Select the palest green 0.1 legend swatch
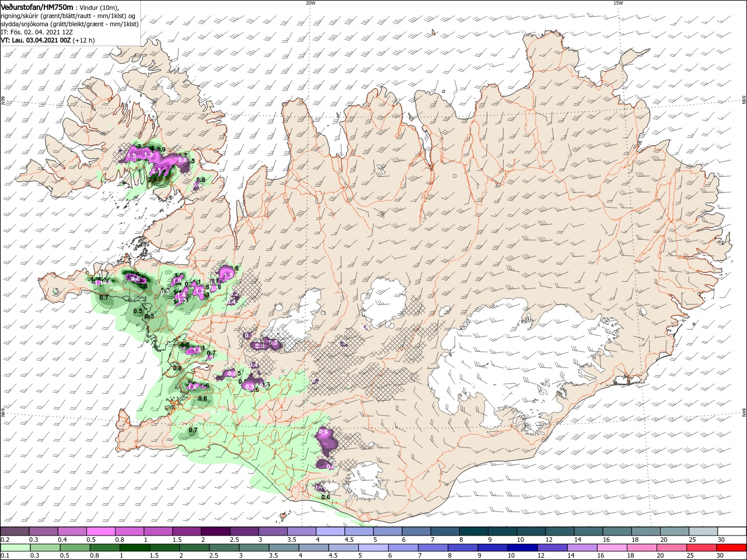Viewport: 747px width, 560px height. [x=15, y=548]
